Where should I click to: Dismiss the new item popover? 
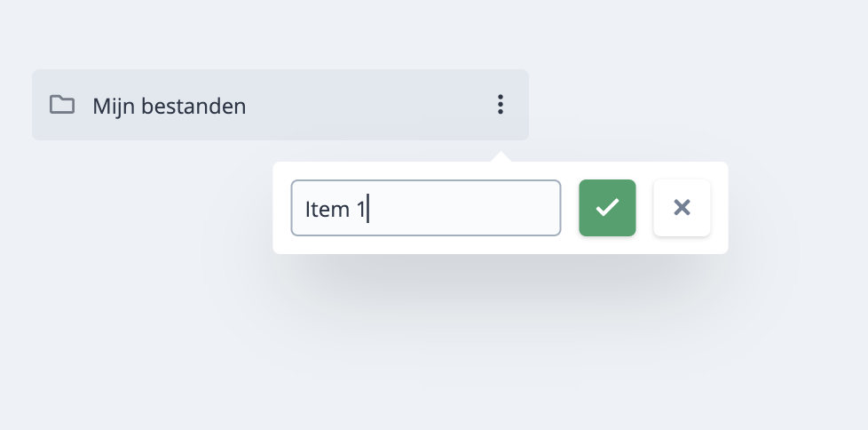click(682, 208)
